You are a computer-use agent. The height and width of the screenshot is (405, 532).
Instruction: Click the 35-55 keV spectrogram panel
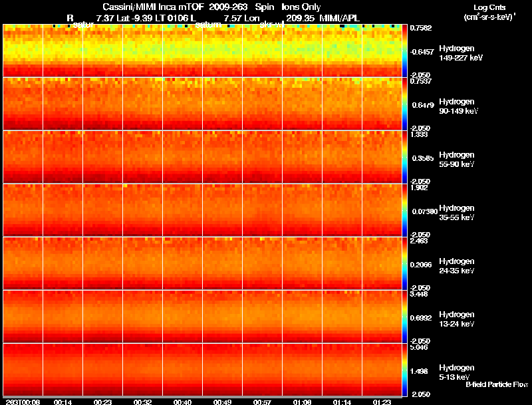click(x=202, y=210)
